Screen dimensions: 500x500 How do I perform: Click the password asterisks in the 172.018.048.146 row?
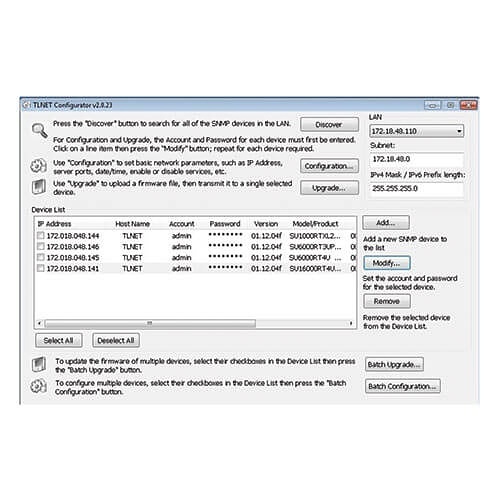click(x=225, y=246)
